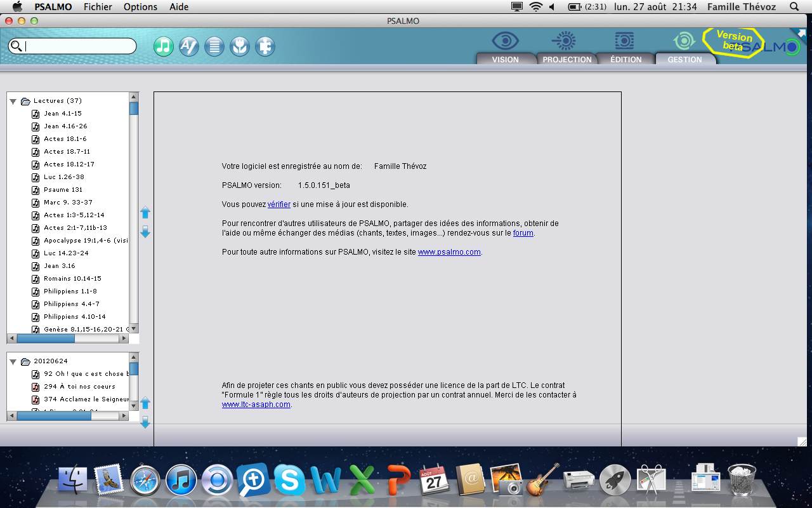
Task: Click blue up arrow beside 20120624 list
Action: [x=145, y=403]
